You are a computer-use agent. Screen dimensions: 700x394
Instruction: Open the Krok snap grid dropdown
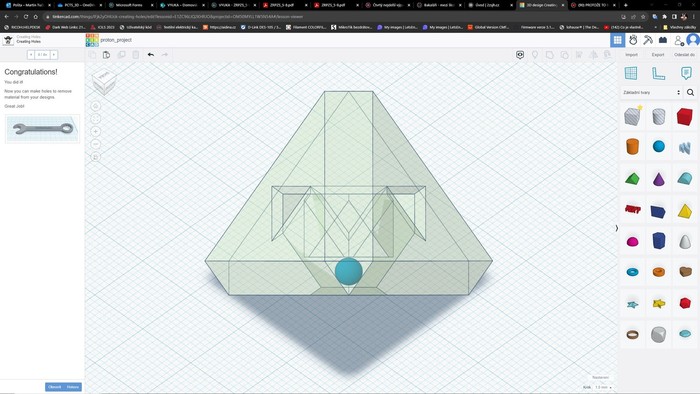point(603,387)
